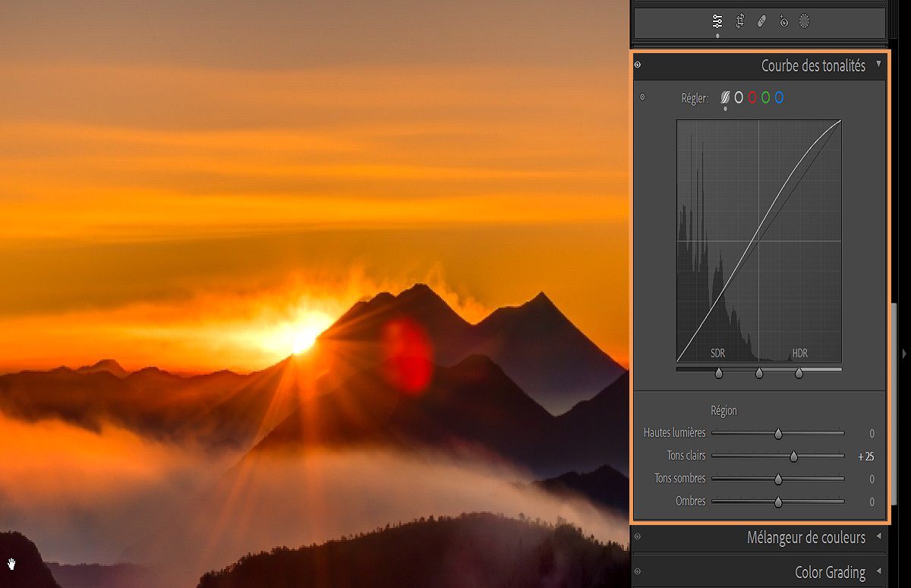Click the Tons sombres label
Viewport: 911px width, 588px height.
(x=680, y=479)
